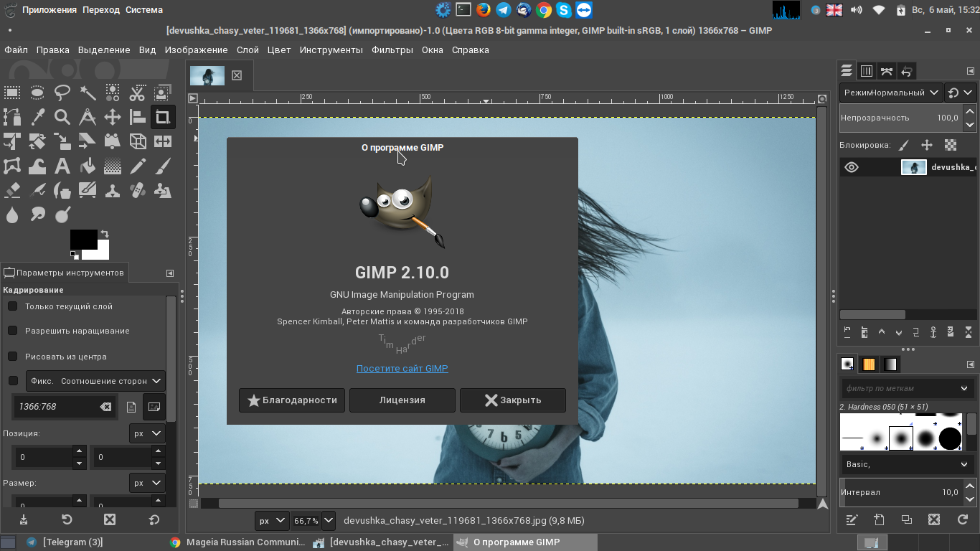Open the Слой menu

[248, 50]
